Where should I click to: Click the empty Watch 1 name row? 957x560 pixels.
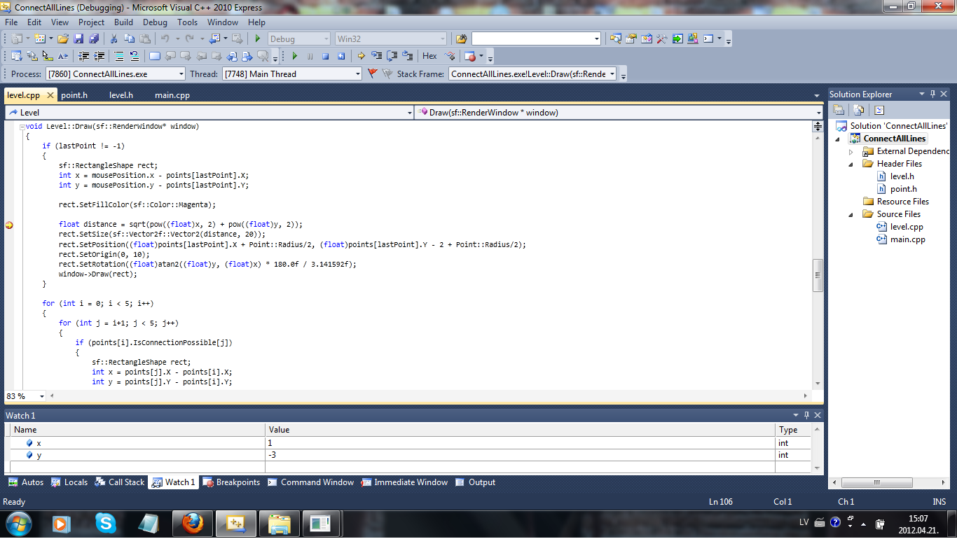click(137, 467)
